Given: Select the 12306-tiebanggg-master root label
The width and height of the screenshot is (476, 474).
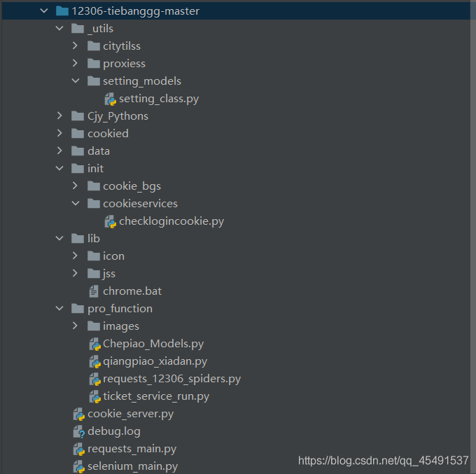Looking at the screenshot, I should (135, 11).
